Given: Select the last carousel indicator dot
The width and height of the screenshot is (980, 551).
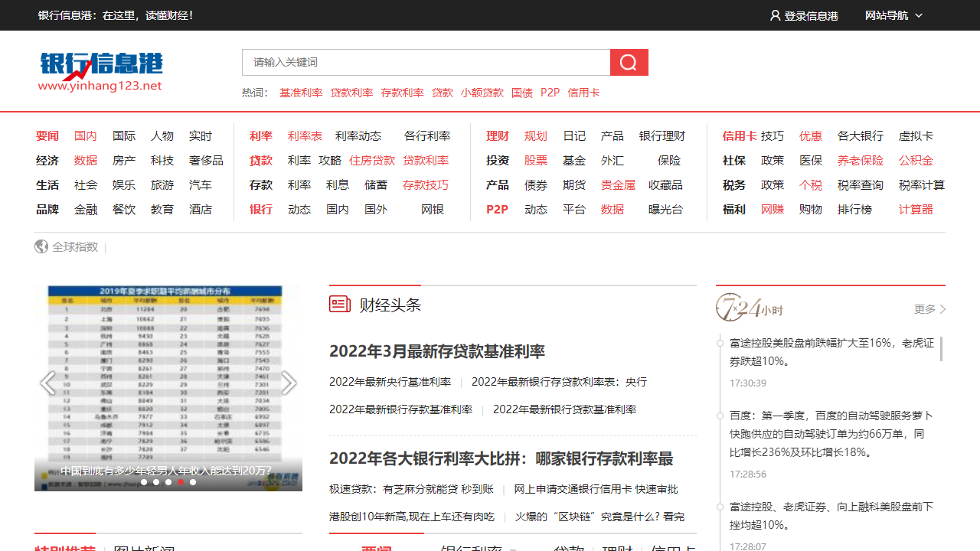Looking at the screenshot, I should (193, 482).
